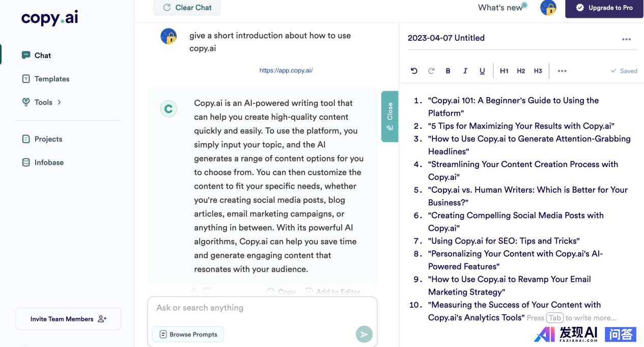Open Templates in the sidebar
644x347 pixels.
52,79
